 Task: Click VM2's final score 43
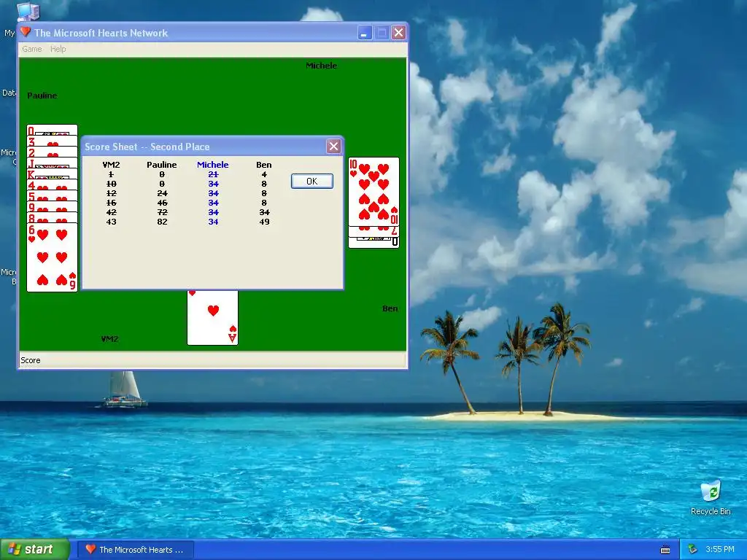(x=111, y=222)
